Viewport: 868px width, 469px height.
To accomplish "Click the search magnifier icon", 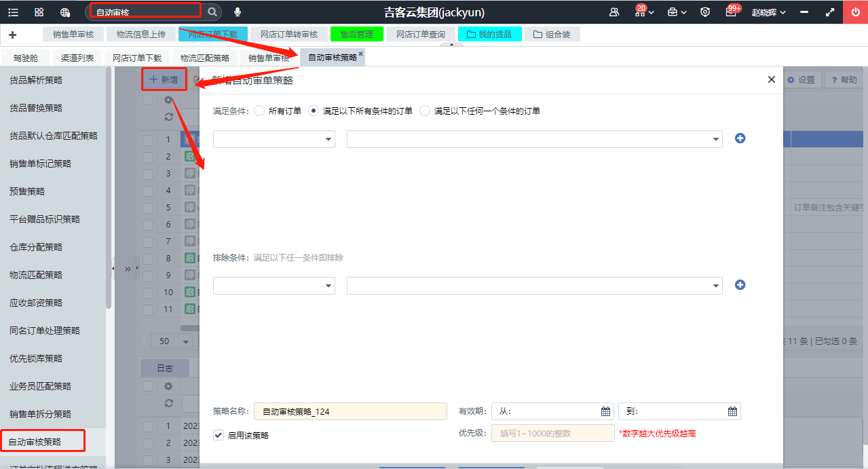I will coord(212,12).
